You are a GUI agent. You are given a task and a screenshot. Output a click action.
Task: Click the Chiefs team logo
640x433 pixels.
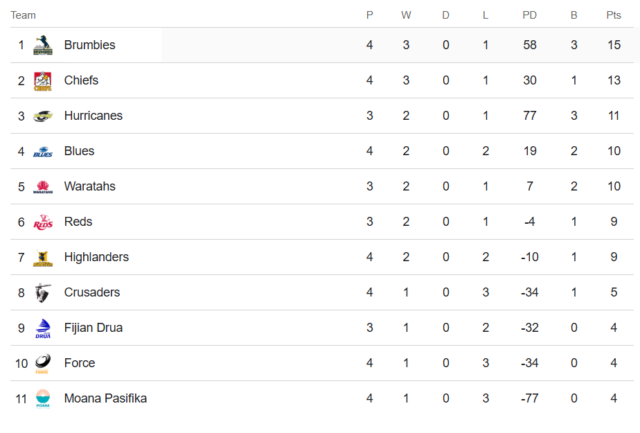click(x=43, y=81)
